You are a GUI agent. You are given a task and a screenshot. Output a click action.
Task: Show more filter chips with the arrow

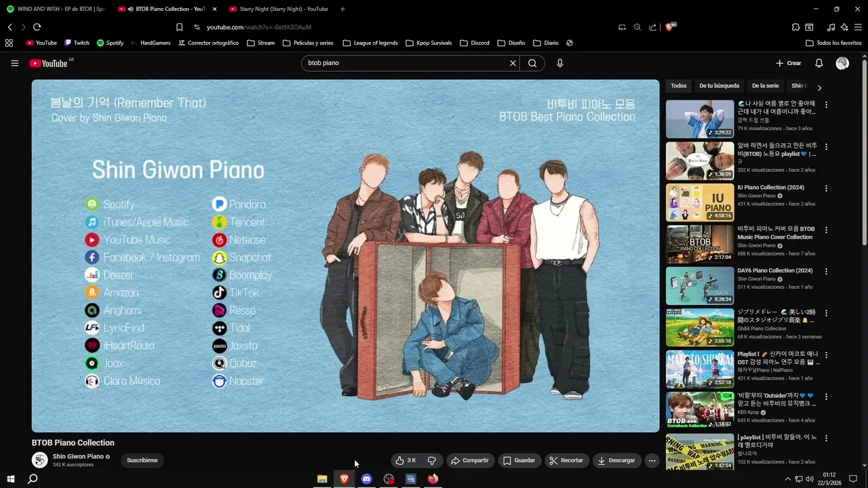[x=819, y=87]
